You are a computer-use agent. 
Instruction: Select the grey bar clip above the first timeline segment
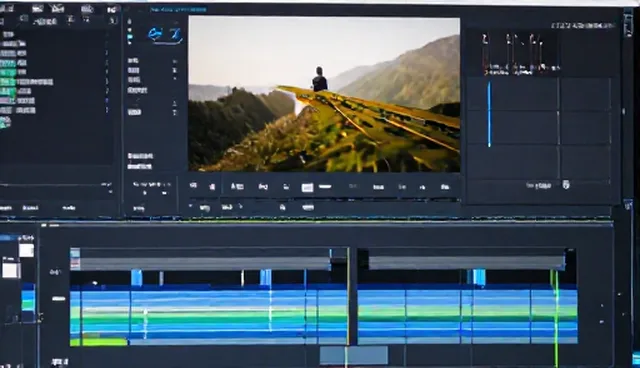point(205,264)
